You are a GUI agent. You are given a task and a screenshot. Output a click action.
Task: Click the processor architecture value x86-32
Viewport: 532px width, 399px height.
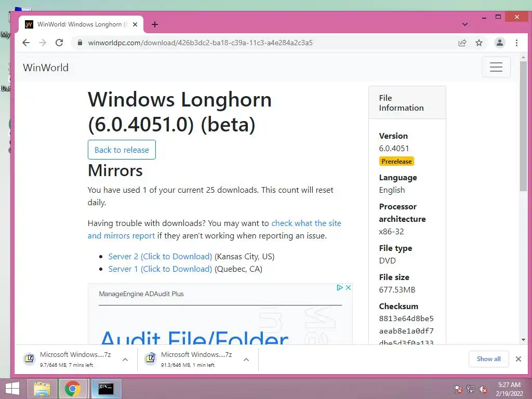click(x=391, y=232)
